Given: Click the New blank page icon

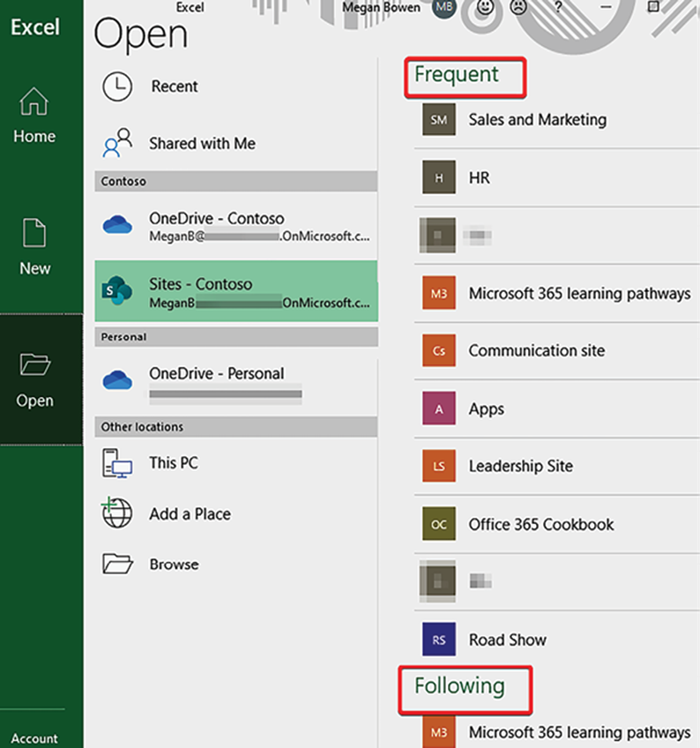Looking at the screenshot, I should [34, 233].
